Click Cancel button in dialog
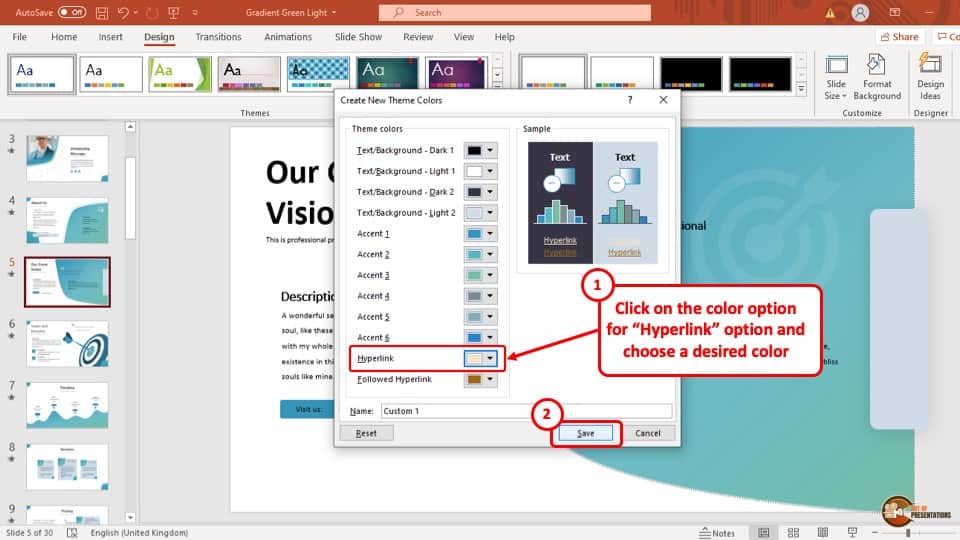The image size is (960, 540). pos(648,433)
